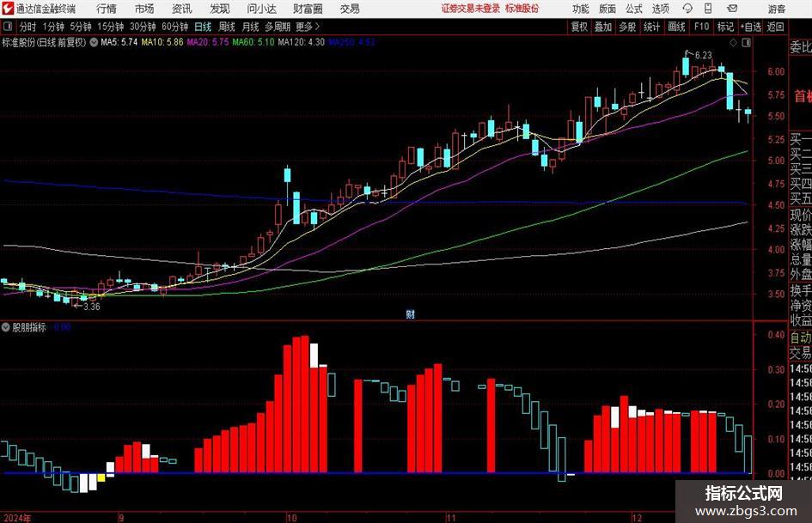
Task: Switch to the 分时 chart tab
Action: [27, 27]
